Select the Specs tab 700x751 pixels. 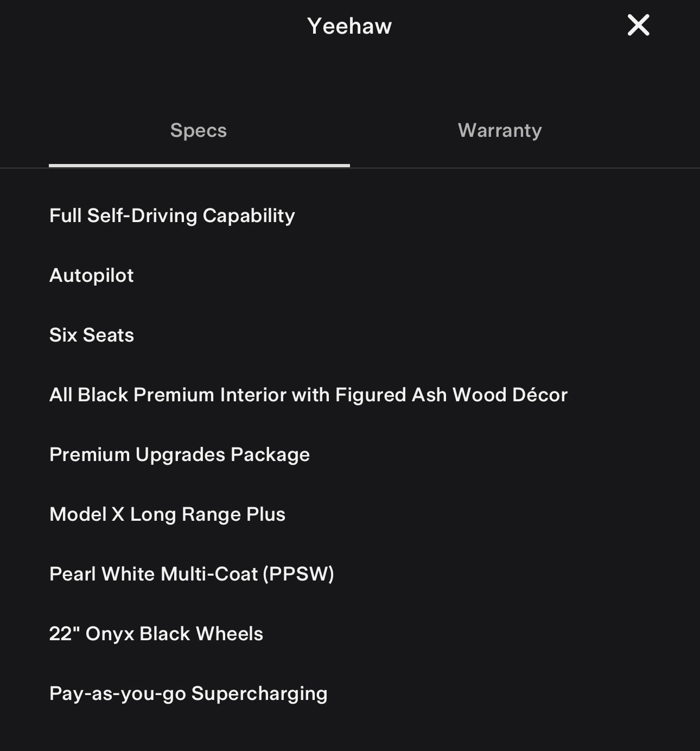click(199, 130)
